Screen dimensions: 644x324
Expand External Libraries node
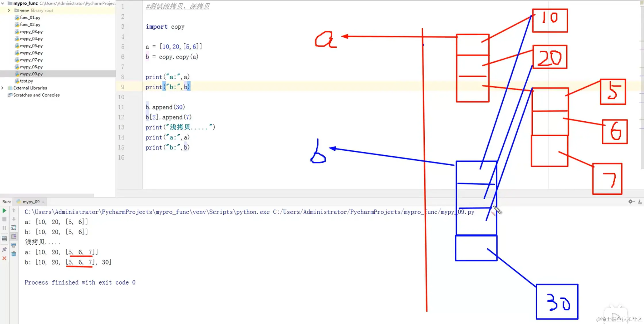click(3, 88)
